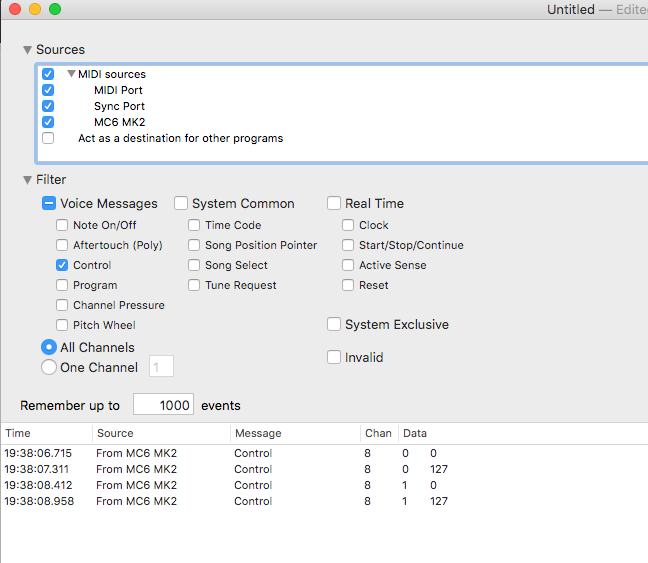Zoom the window with the green button
648x563 pixels.
tap(55, 9)
